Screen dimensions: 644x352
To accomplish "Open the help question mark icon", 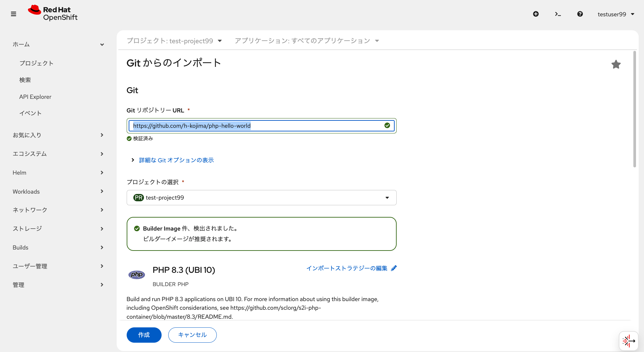I will point(580,14).
